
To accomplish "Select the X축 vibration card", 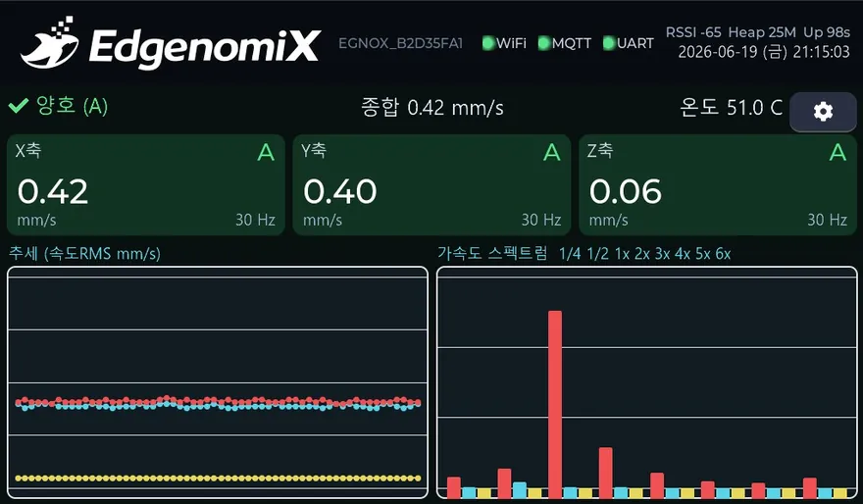I will pyautogui.click(x=146, y=185).
